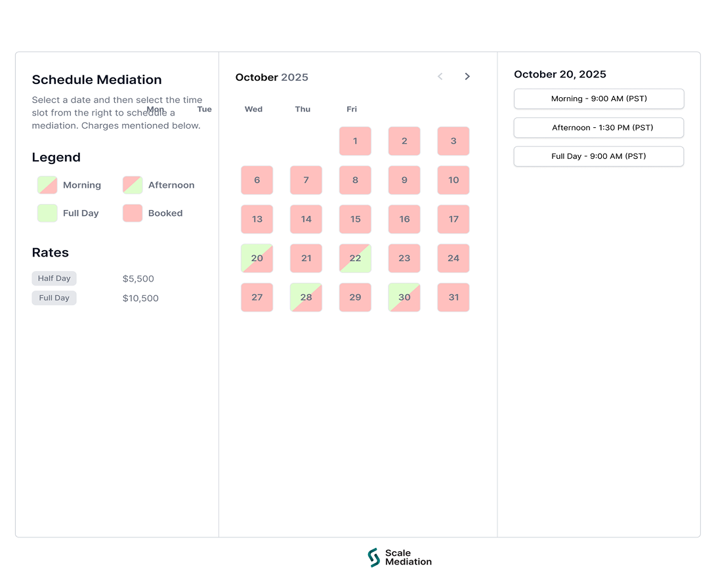Click the October 2025 month heading

272,77
